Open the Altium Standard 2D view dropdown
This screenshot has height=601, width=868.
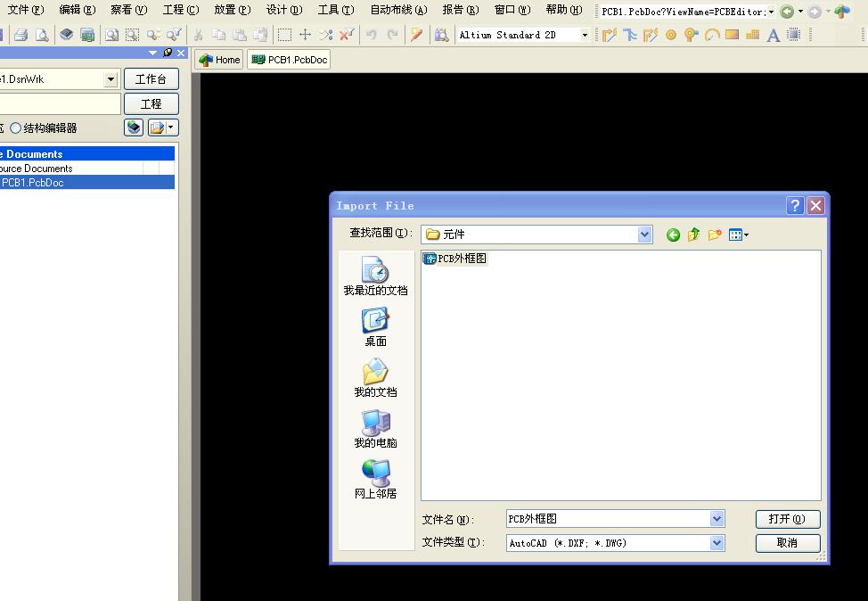[585, 35]
